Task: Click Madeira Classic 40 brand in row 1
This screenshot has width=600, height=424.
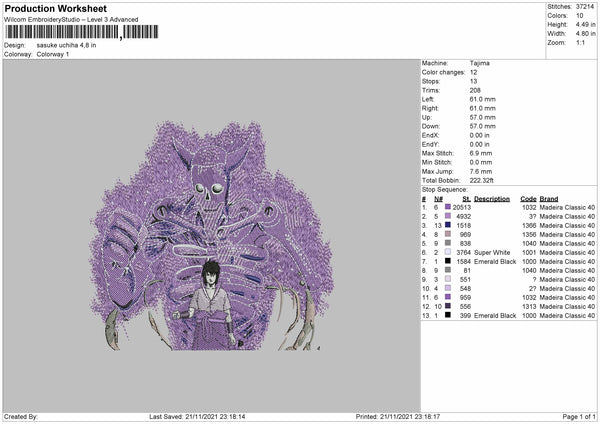Action: (567, 207)
